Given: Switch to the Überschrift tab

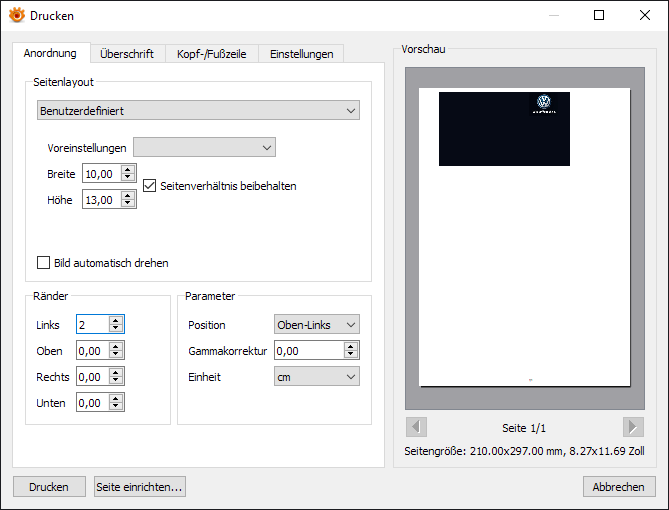Looking at the screenshot, I should (x=127, y=54).
